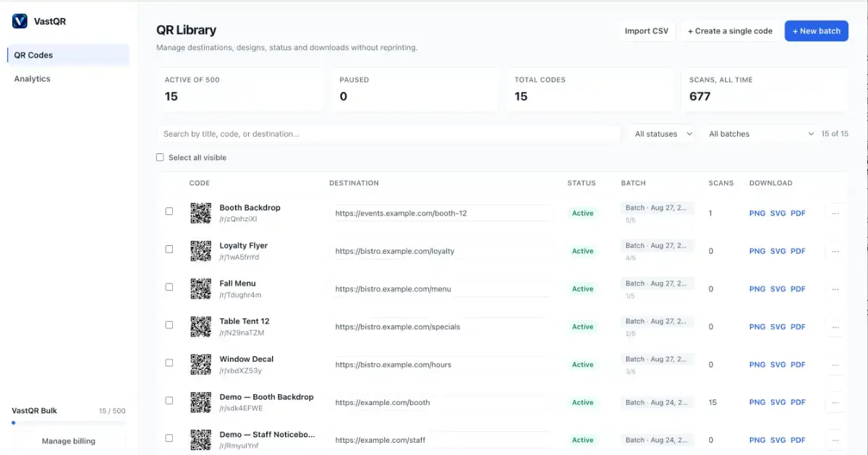
Task: Open Demo — Staff Noticeboard QR thumbnail
Action: pyautogui.click(x=201, y=440)
